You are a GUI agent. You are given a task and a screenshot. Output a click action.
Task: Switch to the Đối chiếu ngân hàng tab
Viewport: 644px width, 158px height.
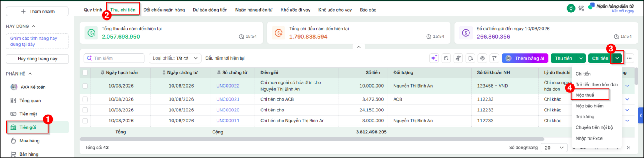(x=164, y=10)
